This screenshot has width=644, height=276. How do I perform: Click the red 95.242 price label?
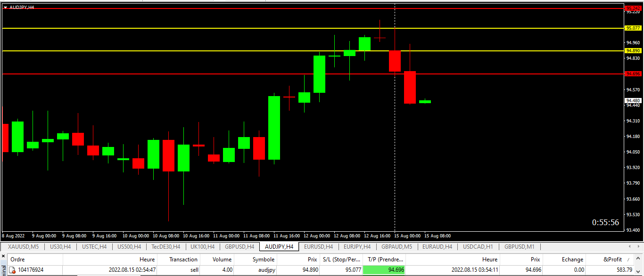633,8
